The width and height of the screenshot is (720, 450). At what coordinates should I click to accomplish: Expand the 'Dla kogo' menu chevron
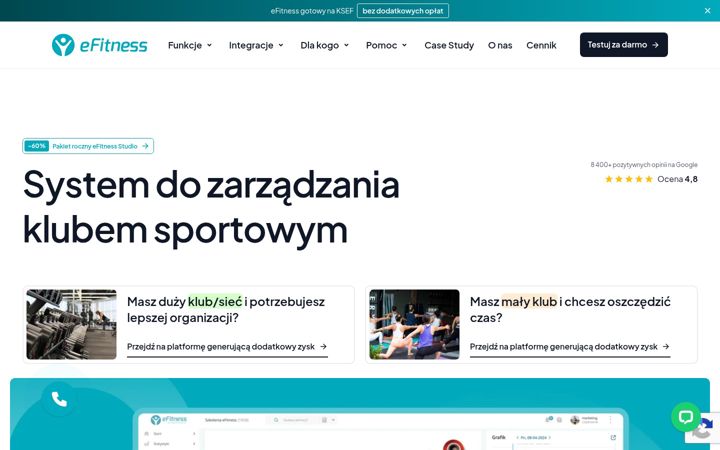pyautogui.click(x=346, y=45)
